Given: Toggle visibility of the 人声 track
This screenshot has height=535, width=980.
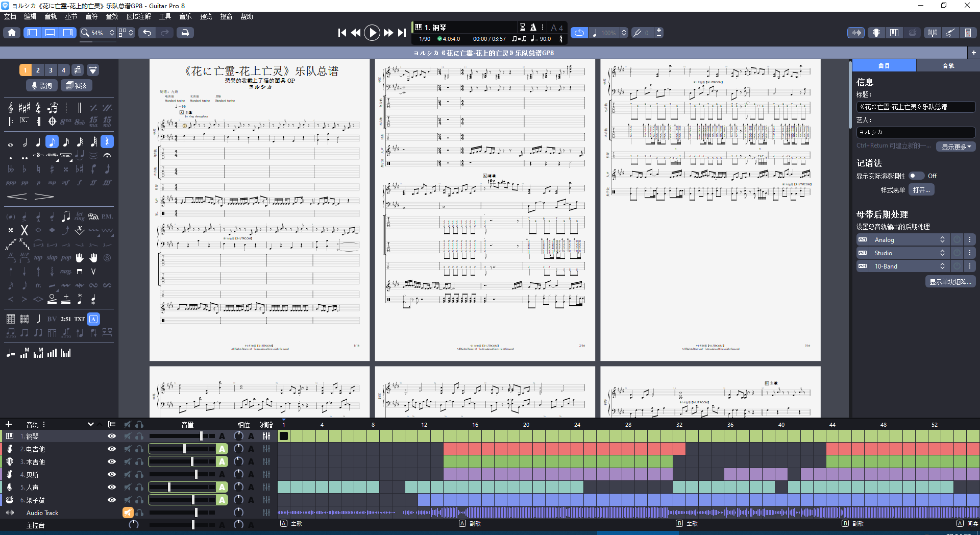Looking at the screenshot, I should pyautogui.click(x=112, y=487).
